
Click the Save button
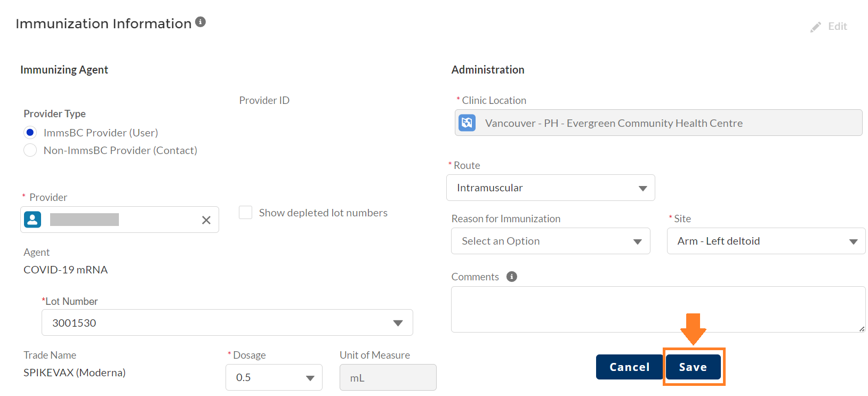tap(693, 367)
